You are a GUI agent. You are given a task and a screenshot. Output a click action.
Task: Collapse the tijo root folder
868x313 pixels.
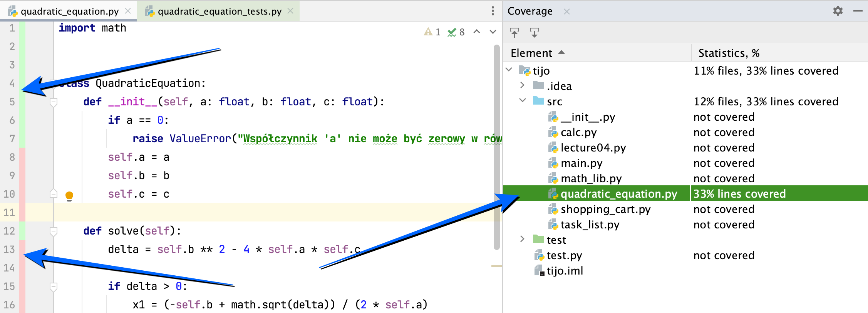(x=509, y=70)
